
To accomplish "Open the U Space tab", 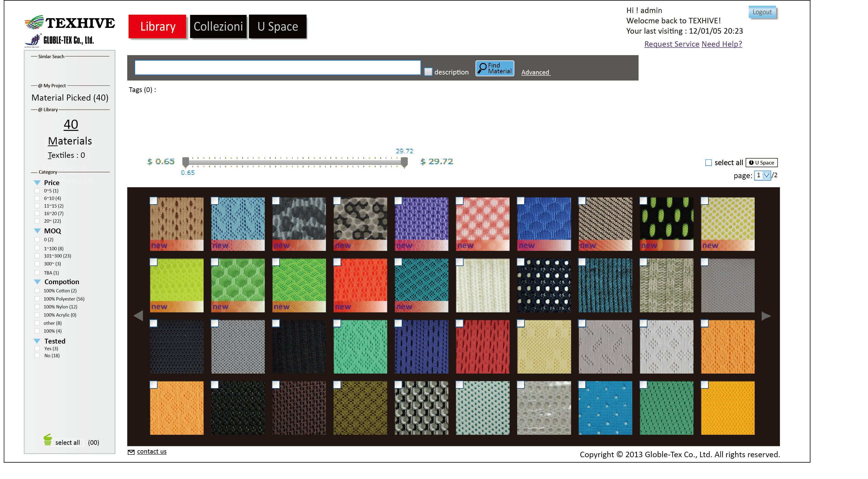I will tap(277, 26).
